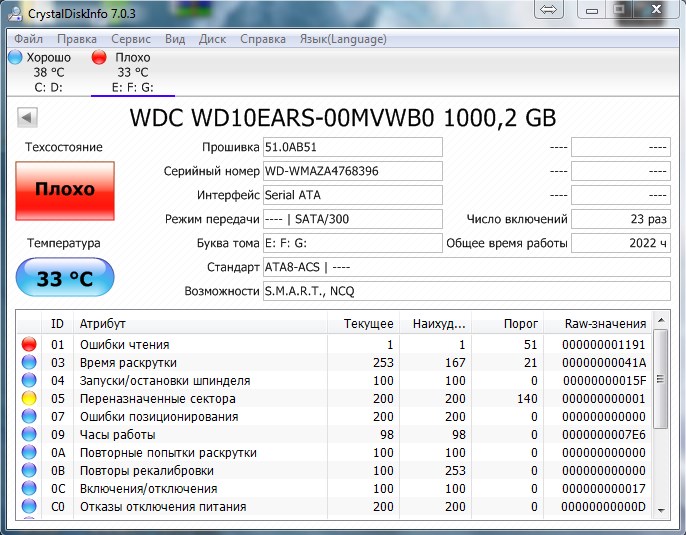Select the Время раскрутки attribute row
Viewport: 686px width, 535px height.
point(334,363)
